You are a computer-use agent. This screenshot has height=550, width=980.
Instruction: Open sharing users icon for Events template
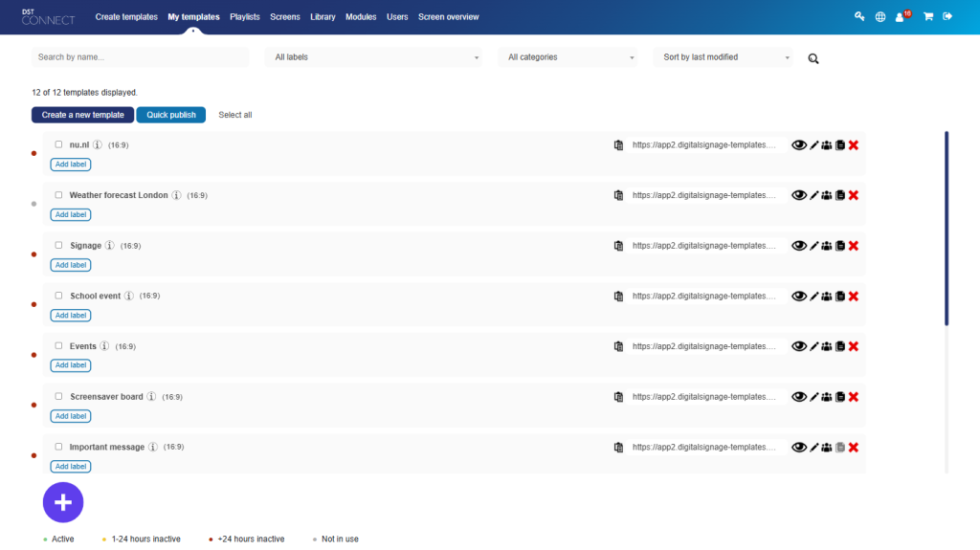tap(827, 346)
